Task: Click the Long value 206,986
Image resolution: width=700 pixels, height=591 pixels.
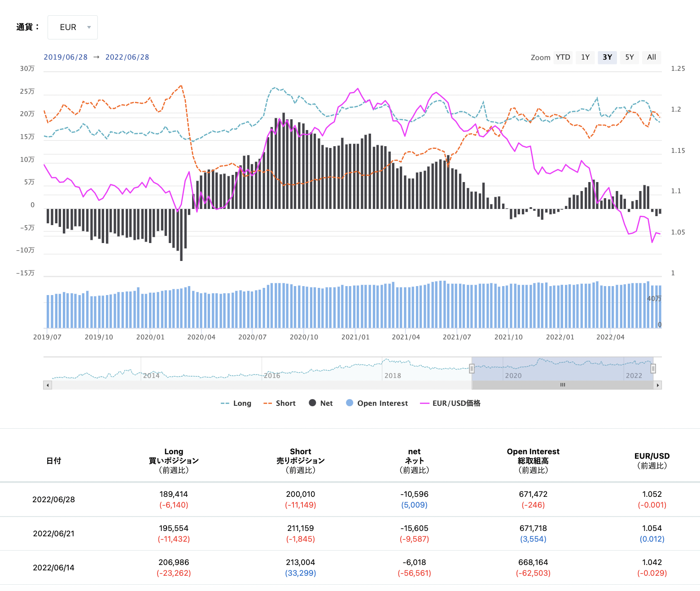Action: click(x=174, y=562)
